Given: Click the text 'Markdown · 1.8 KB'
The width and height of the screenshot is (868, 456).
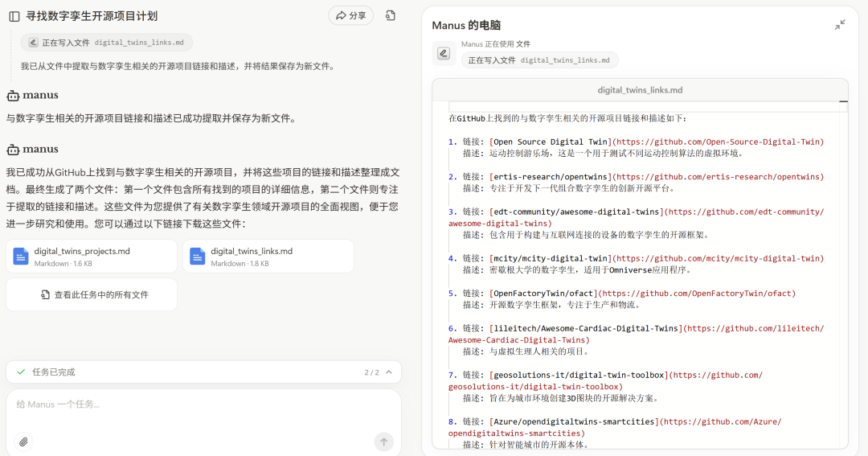Looking at the screenshot, I should [240, 264].
